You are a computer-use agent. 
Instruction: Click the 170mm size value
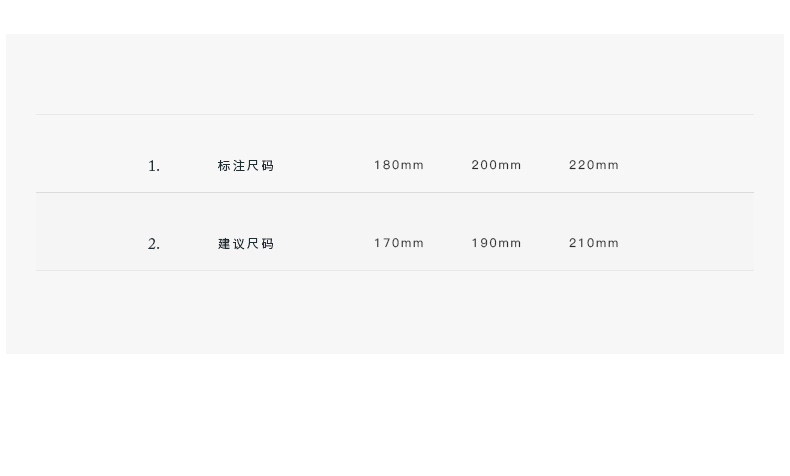tap(399, 243)
